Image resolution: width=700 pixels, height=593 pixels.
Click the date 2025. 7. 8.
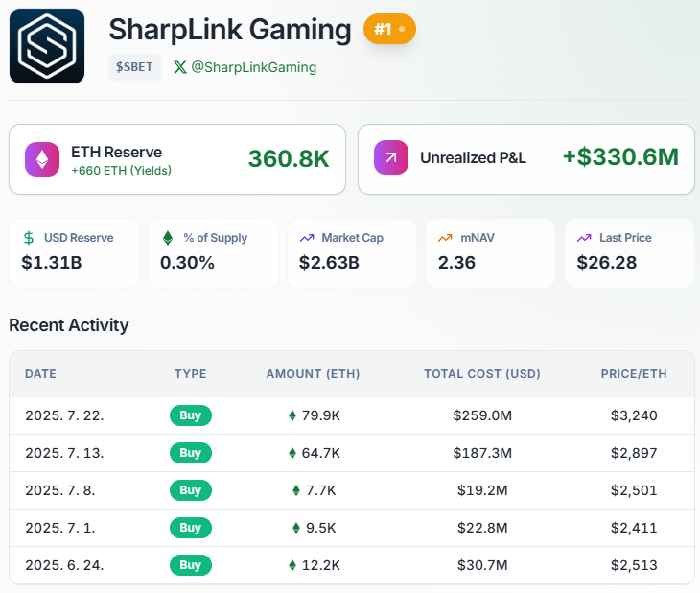60,490
